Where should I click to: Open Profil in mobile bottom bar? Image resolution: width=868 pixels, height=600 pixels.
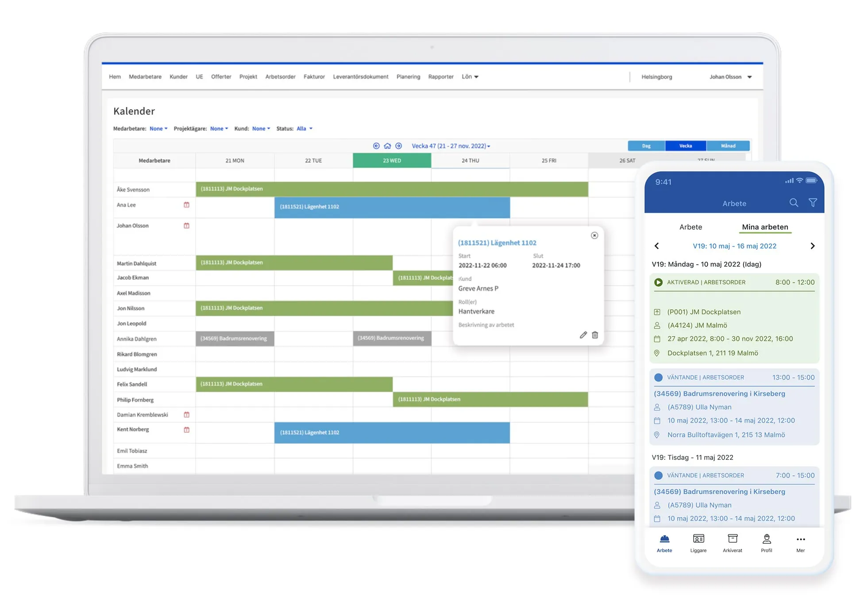767,543
